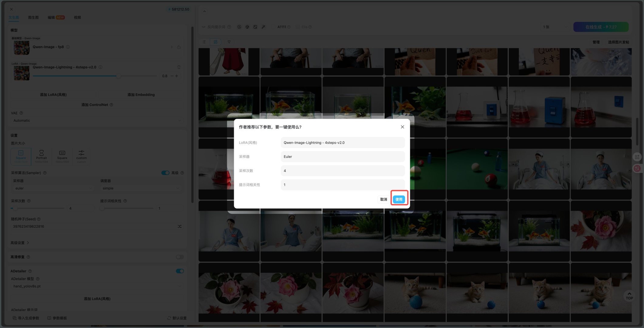Click the LoRA weight slider handle at 0.8
The width and height of the screenshot is (644, 328).
[x=119, y=76]
